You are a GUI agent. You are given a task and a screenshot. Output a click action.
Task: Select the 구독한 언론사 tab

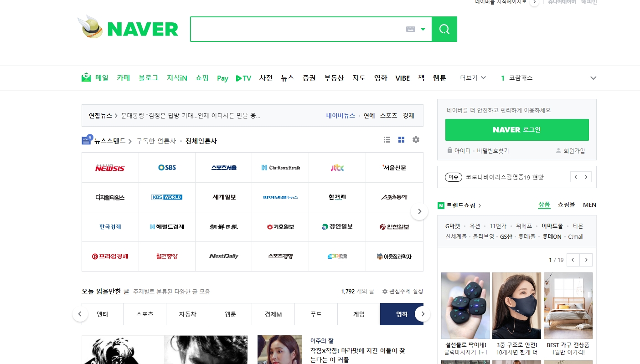[156, 141]
